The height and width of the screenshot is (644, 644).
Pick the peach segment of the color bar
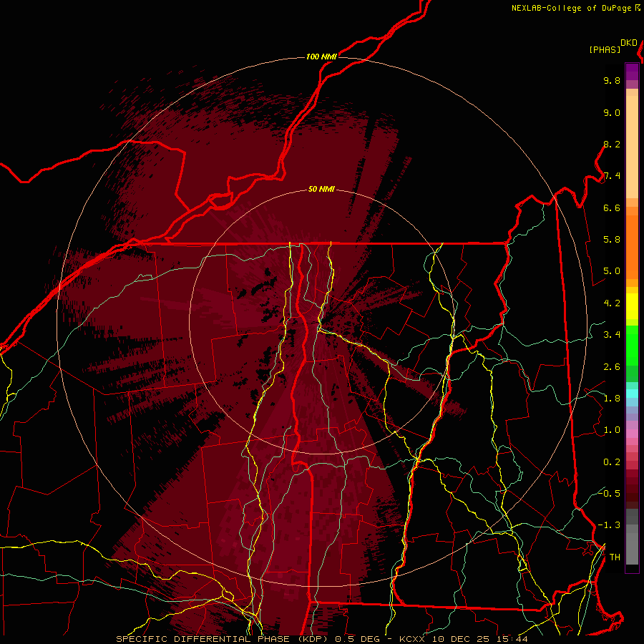(632, 147)
